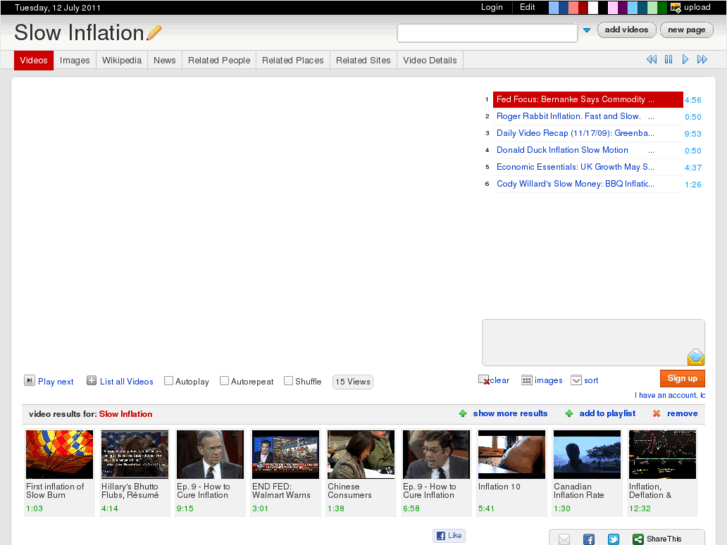
Task: Check the Shuffle option
Action: [x=288, y=381]
